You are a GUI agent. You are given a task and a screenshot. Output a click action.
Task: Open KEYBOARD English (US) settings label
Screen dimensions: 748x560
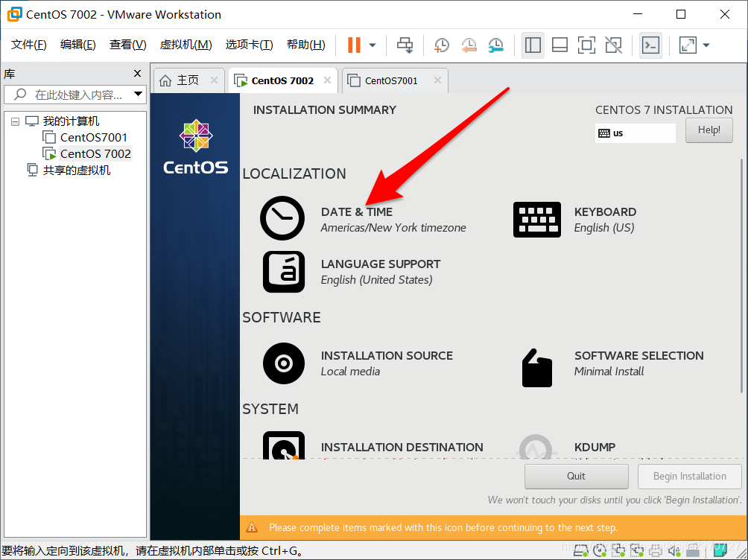tap(605, 220)
